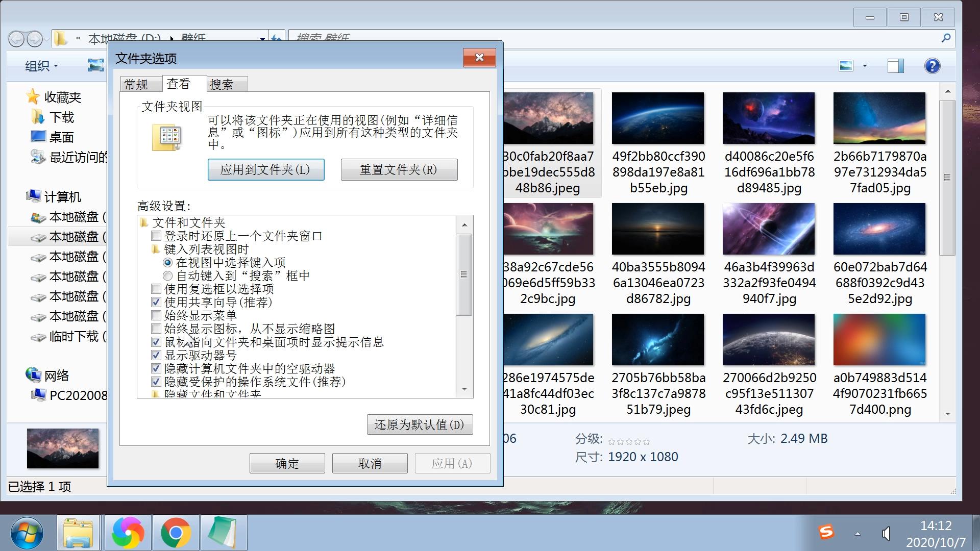Select the a0b749883d514 png thumbnail
The image size is (980, 551).
click(879, 340)
